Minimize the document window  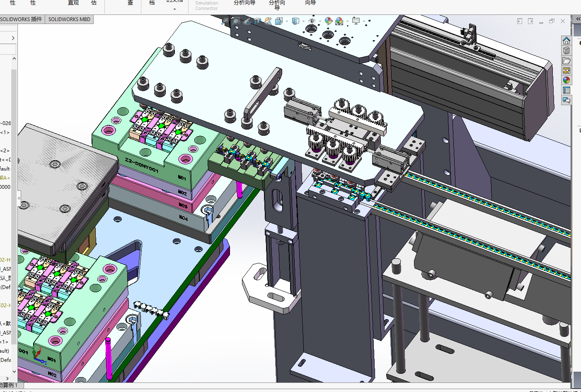tap(541, 22)
